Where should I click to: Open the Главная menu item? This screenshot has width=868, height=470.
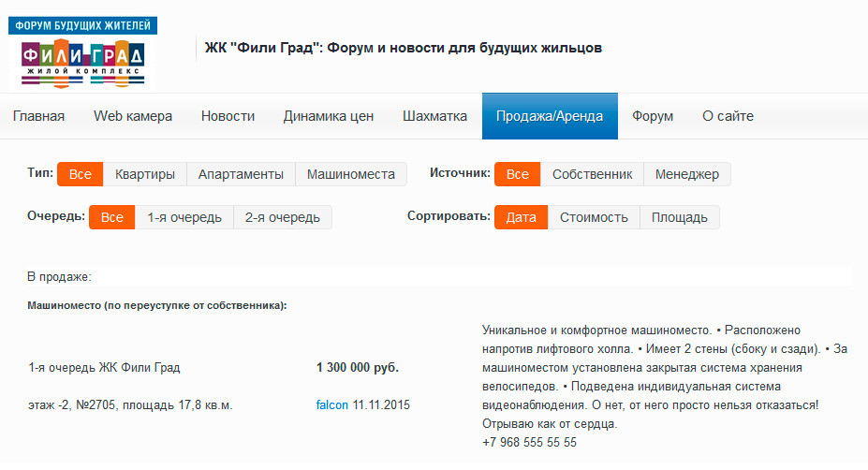coord(38,116)
